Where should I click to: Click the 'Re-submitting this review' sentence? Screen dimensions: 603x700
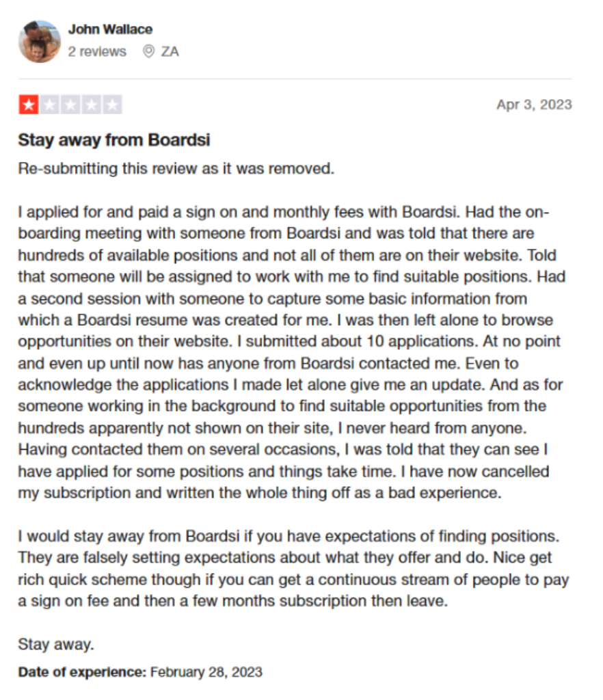point(176,169)
